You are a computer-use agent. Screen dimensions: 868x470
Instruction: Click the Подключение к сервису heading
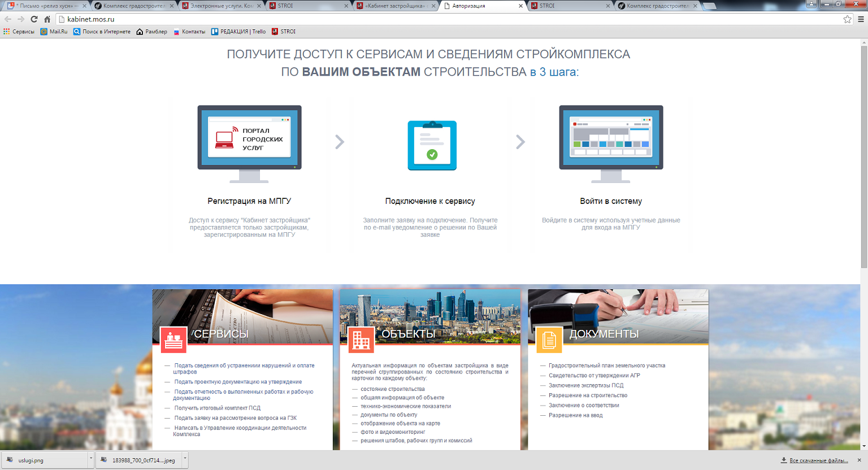click(x=430, y=201)
